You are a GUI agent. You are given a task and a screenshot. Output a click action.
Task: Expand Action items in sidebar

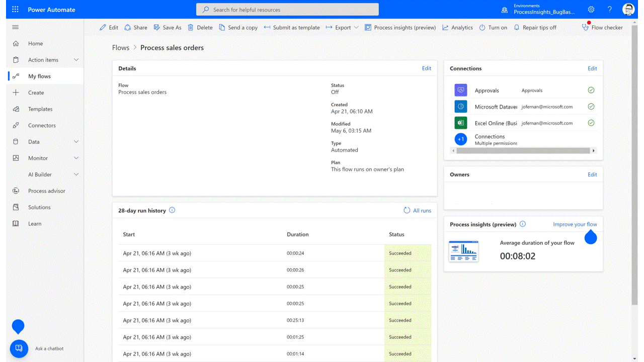(76, 60)
